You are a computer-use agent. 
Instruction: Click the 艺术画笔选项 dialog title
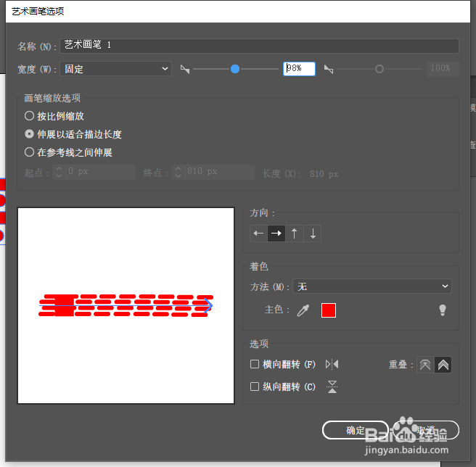(38, 12)
